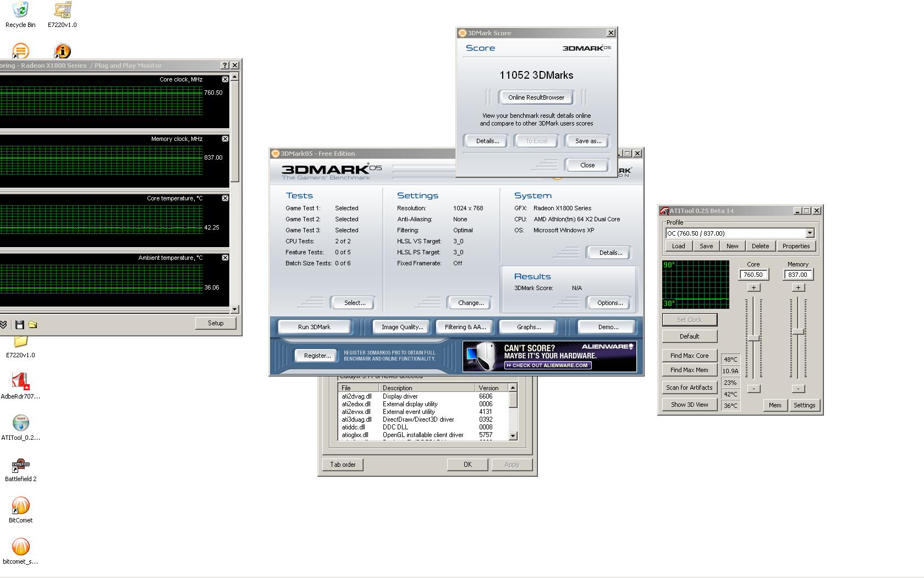Close the Core clock graph panel
This screenshot has height=578, width=924.
pos(225,79)
